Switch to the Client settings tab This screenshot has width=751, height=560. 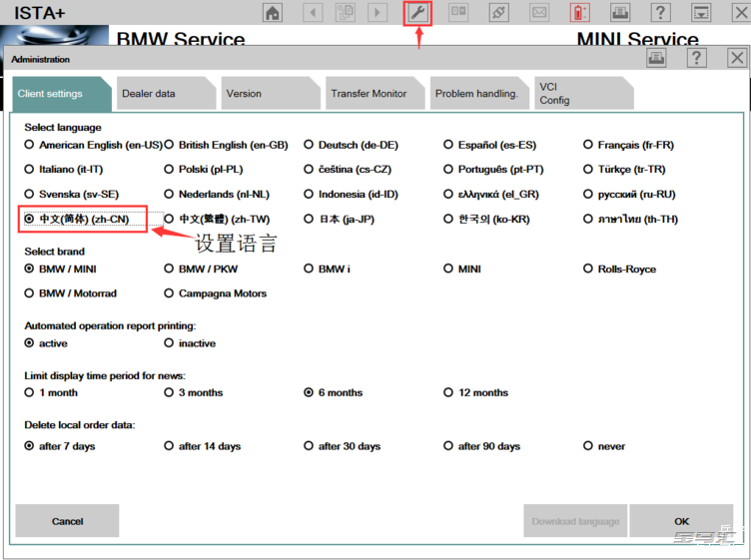[61, 94]
